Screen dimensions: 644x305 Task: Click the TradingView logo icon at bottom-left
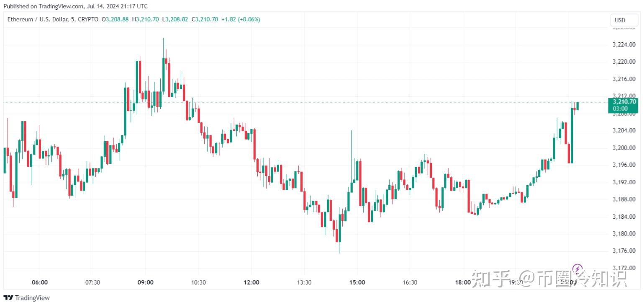coord(8,298)
